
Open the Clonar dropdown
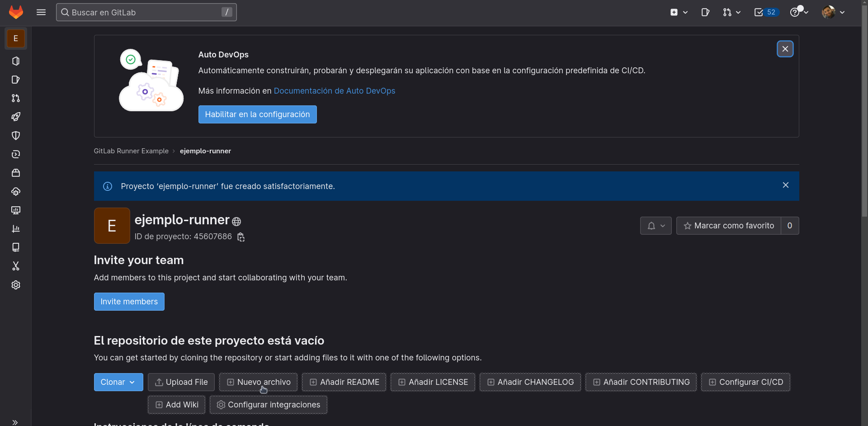point(118,382)
